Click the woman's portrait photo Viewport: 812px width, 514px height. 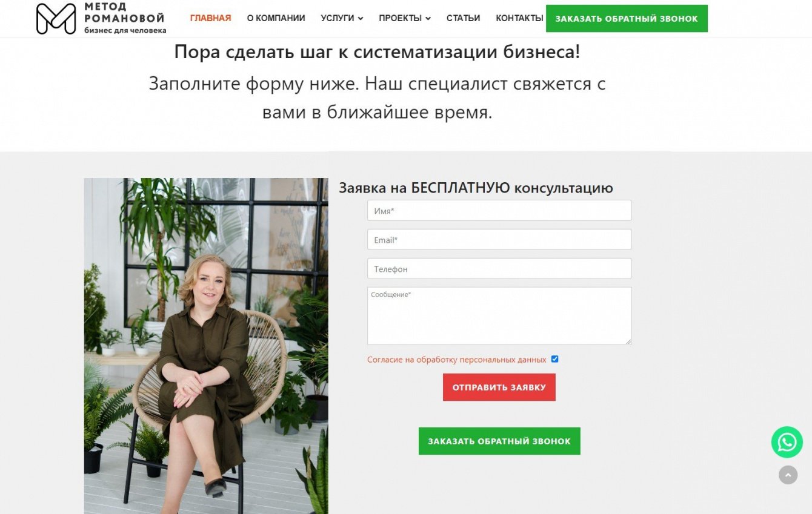[206, 346]
